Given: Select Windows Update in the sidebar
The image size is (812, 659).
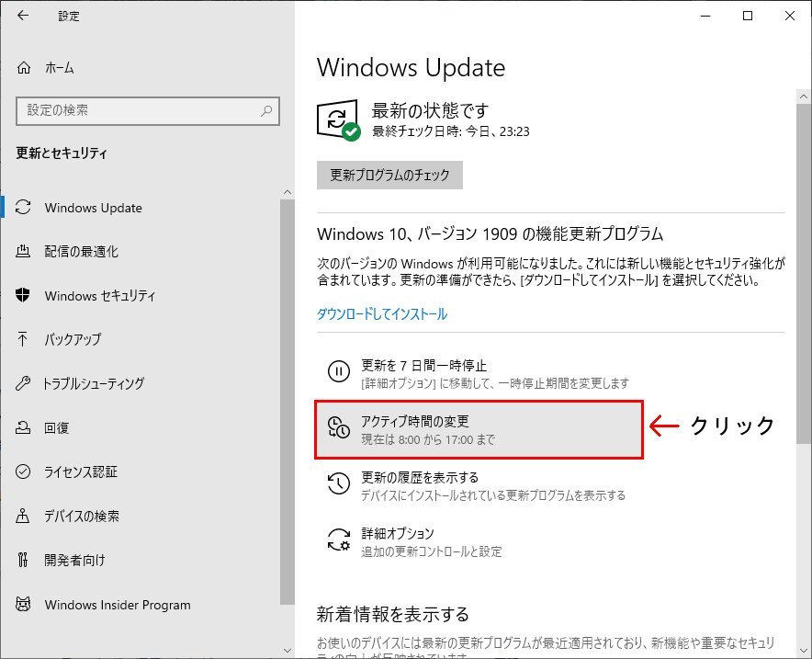Looking at the screenshot, I should click(x=93, y=208).
